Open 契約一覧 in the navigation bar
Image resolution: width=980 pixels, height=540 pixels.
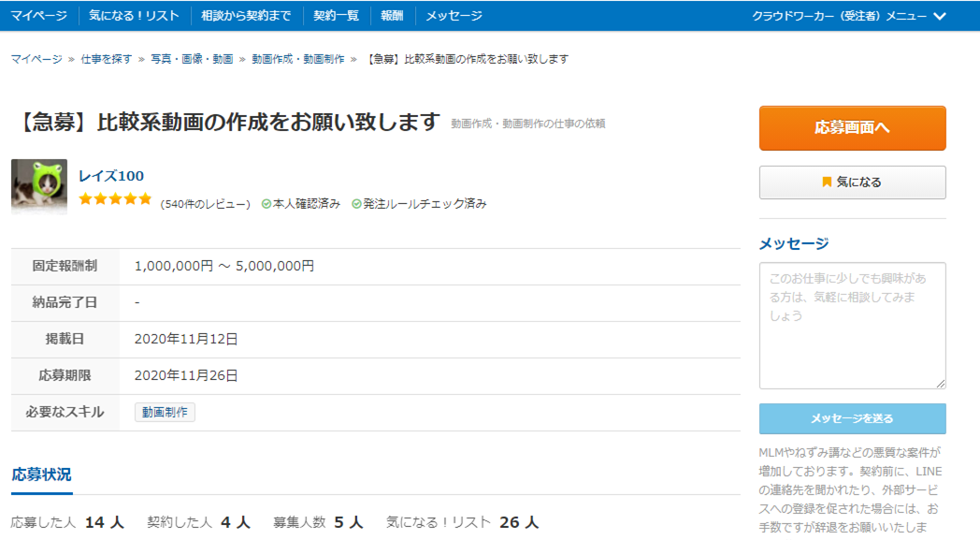click(336, 16)
